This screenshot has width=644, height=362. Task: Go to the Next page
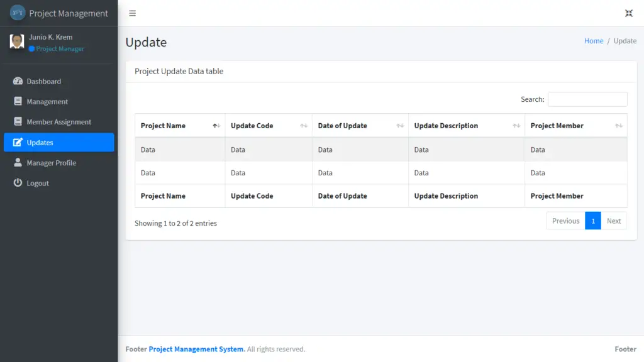pos(614,221)
